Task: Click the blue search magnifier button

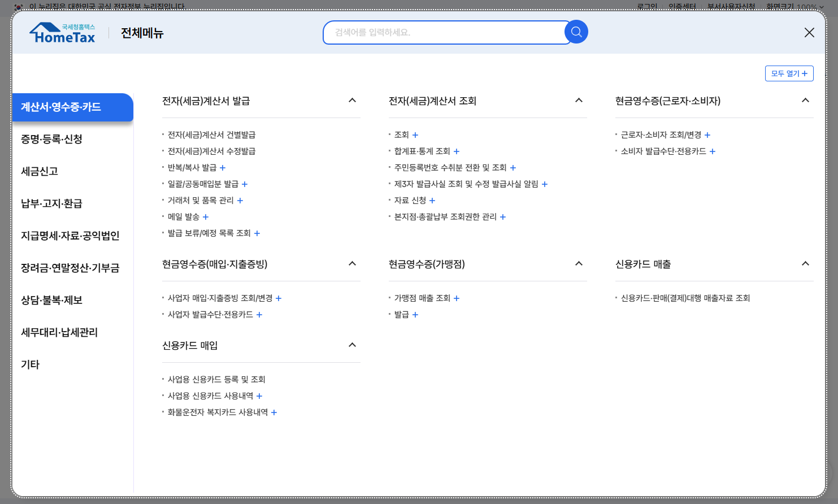Action: pos(576,32)
